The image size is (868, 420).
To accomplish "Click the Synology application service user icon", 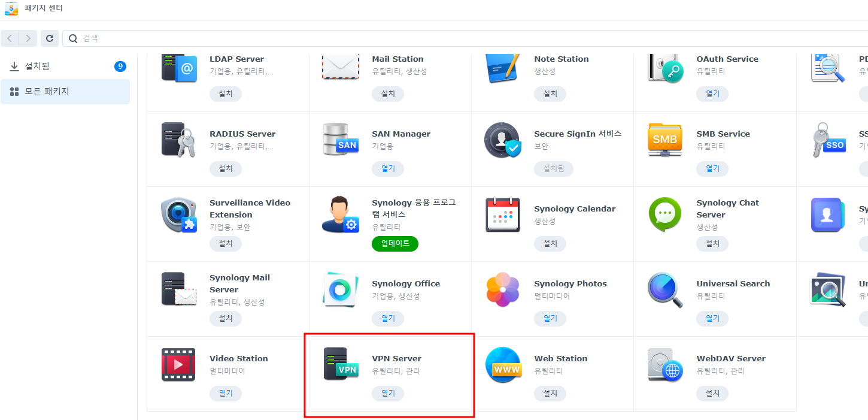I will pos(341,214).
